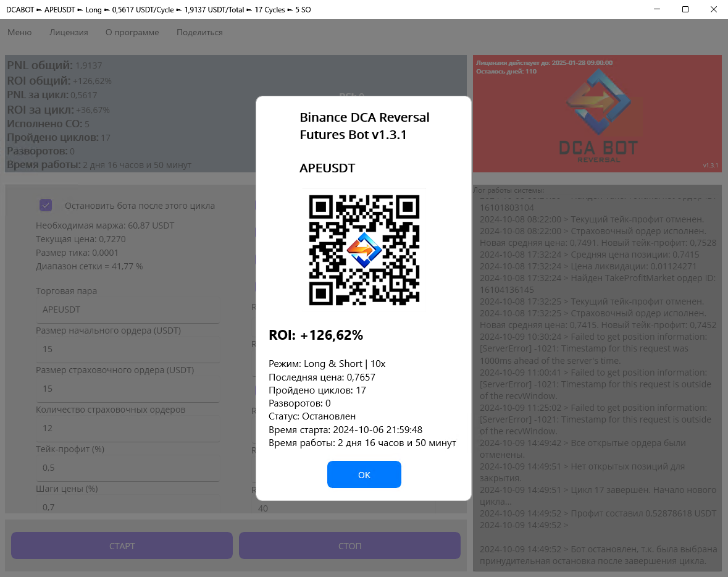The image size is (728, 577).
Task: Click the license expiry date '2025-01-28 09:00:00' text
Action: (582, 63)
